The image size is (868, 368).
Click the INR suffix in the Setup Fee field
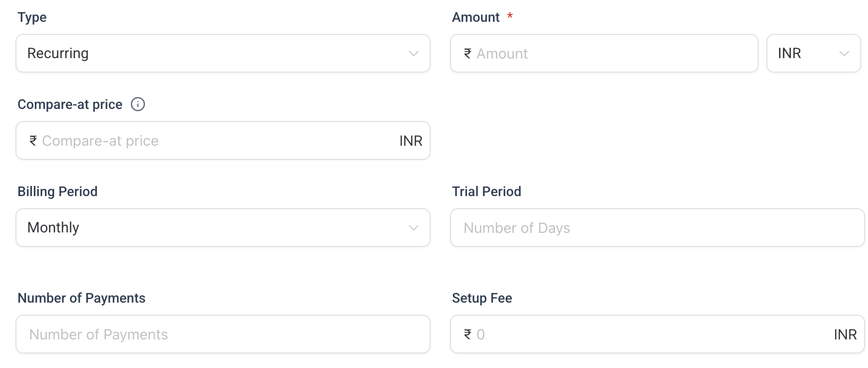[x=845, y=334]
